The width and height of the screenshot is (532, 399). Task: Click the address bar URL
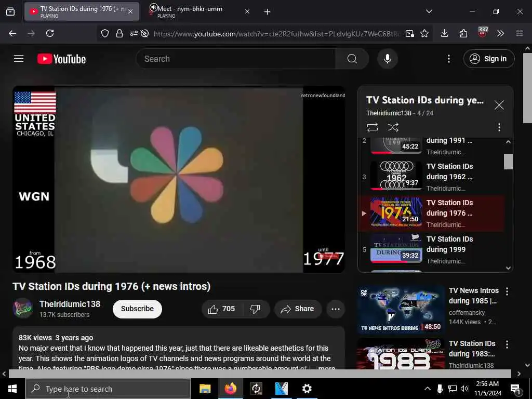click(x=276, y=34)
